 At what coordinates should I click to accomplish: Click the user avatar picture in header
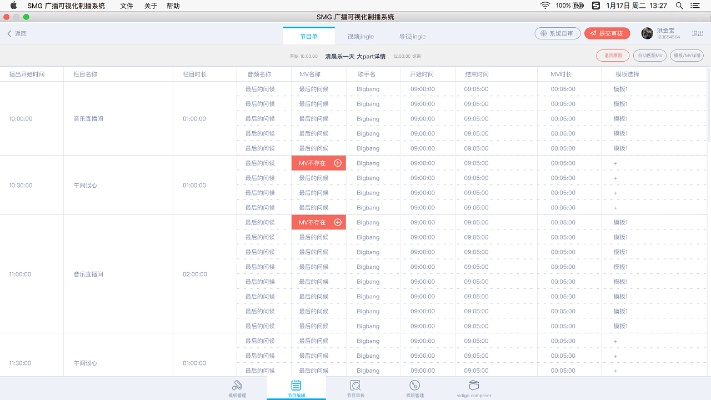point(647,34)
